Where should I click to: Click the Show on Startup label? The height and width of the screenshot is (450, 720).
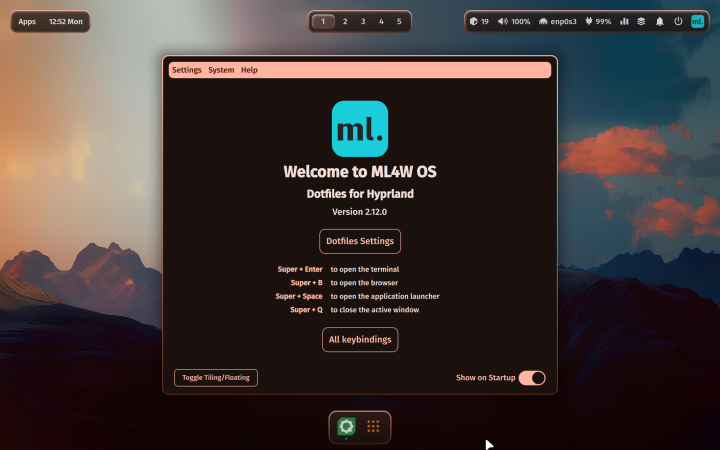point(485,378)
